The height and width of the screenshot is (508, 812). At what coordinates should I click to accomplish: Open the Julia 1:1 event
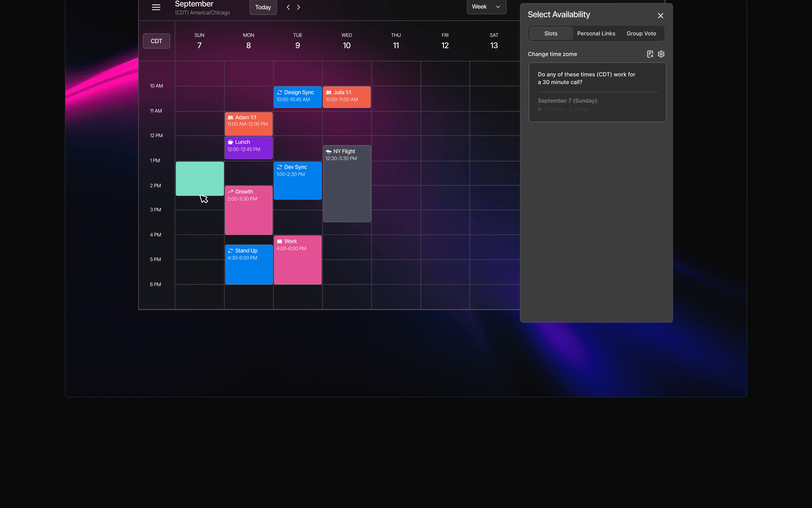[x=347, y=97]
